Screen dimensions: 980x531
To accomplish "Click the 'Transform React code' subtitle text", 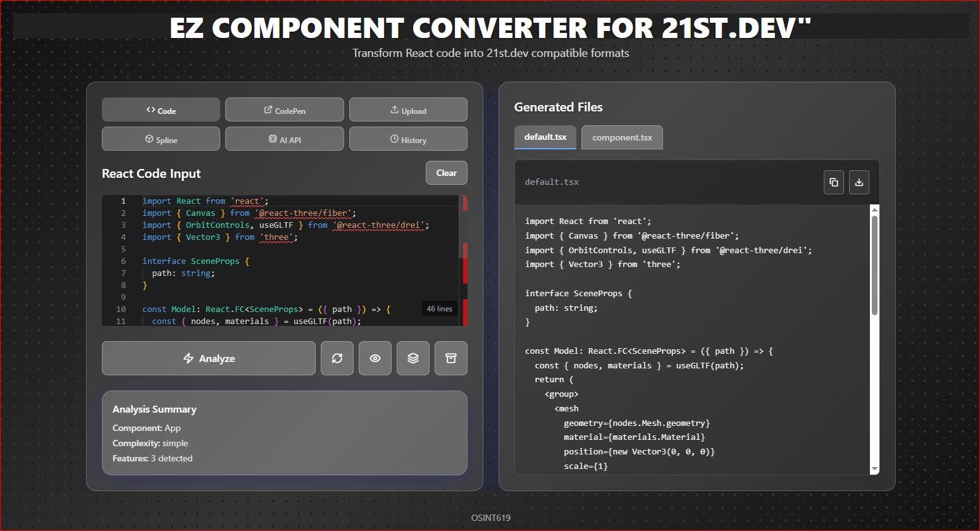I will 491,53.
